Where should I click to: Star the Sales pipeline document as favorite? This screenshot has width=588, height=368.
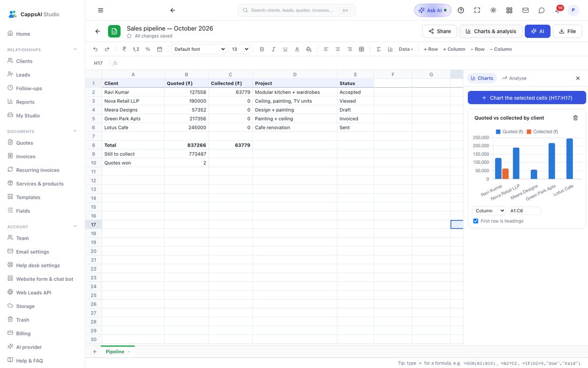[129, 36]
